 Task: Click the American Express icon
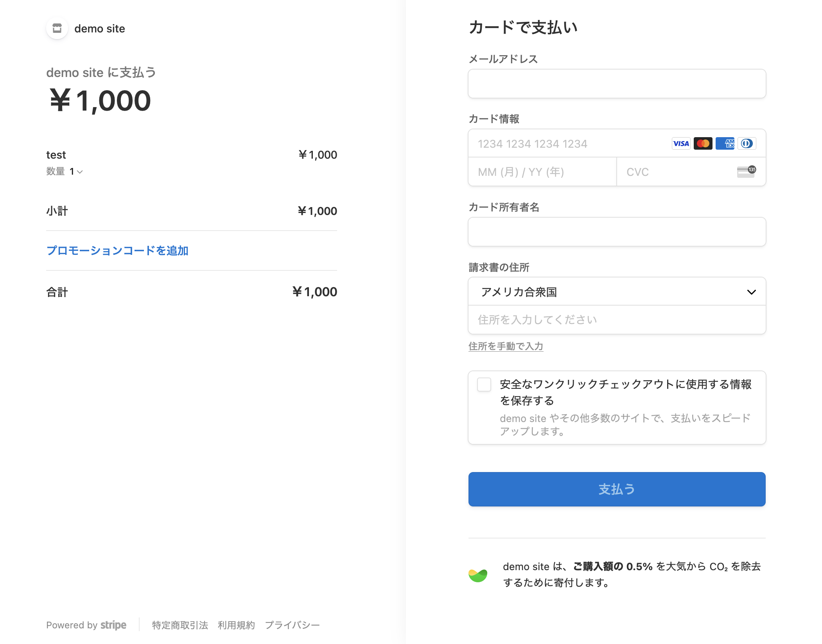point(725,143)
